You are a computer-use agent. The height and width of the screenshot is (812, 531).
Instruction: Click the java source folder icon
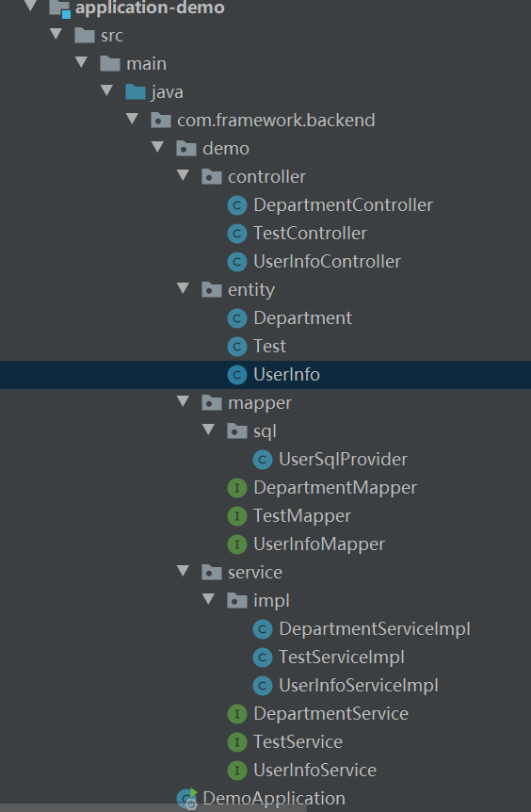pos(136,91)
